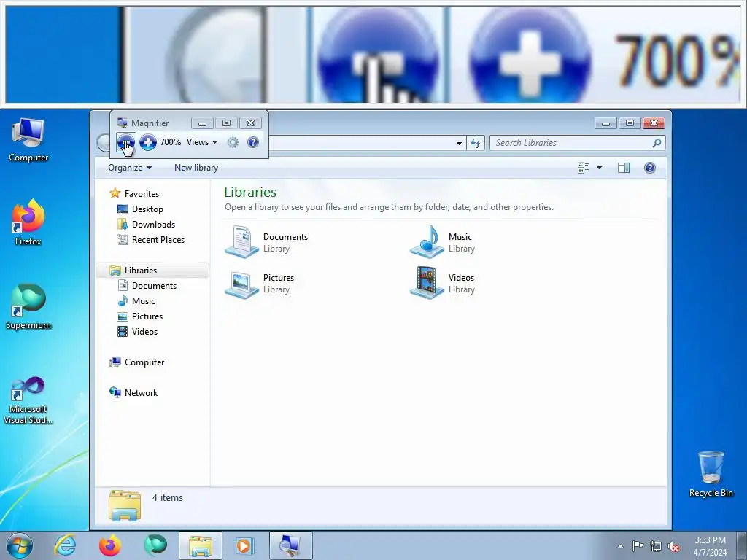
Task: Toggle the preview pane
Action: pos(624,168)
